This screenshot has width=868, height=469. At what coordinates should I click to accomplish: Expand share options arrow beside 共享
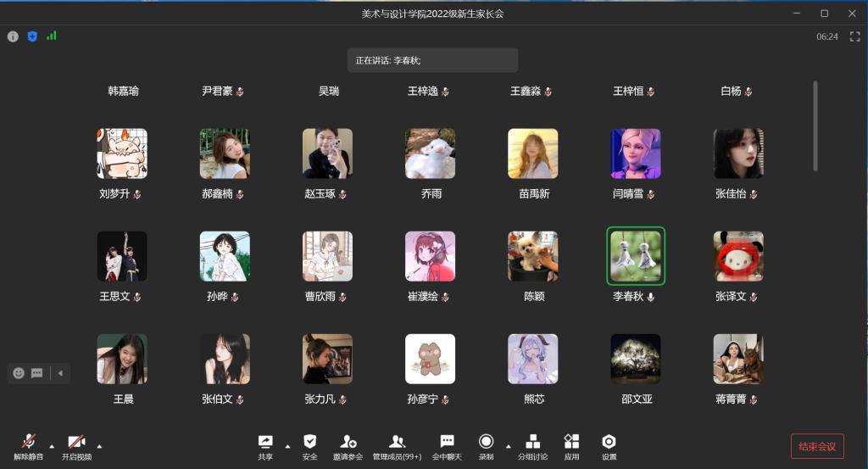[287, 446]
